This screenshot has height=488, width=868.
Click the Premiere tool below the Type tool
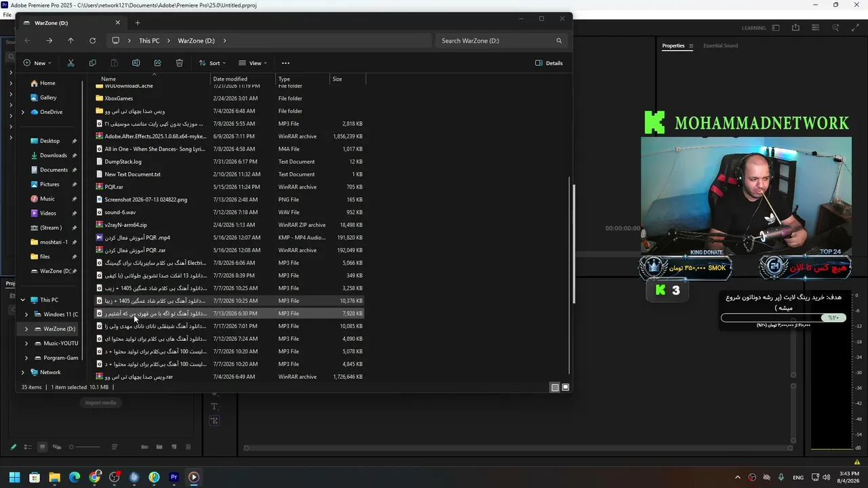214,421
